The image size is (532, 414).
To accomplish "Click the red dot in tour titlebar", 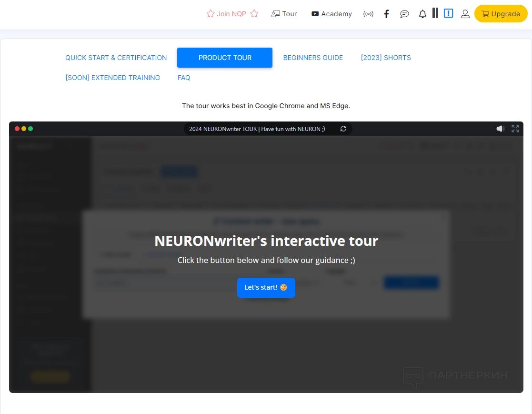I will [17, 129].
